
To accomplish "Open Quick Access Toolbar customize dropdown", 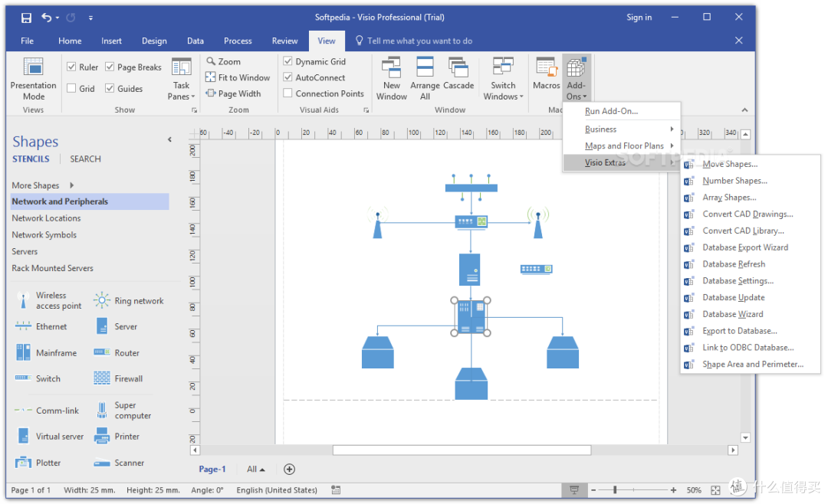I will point(90,18).
